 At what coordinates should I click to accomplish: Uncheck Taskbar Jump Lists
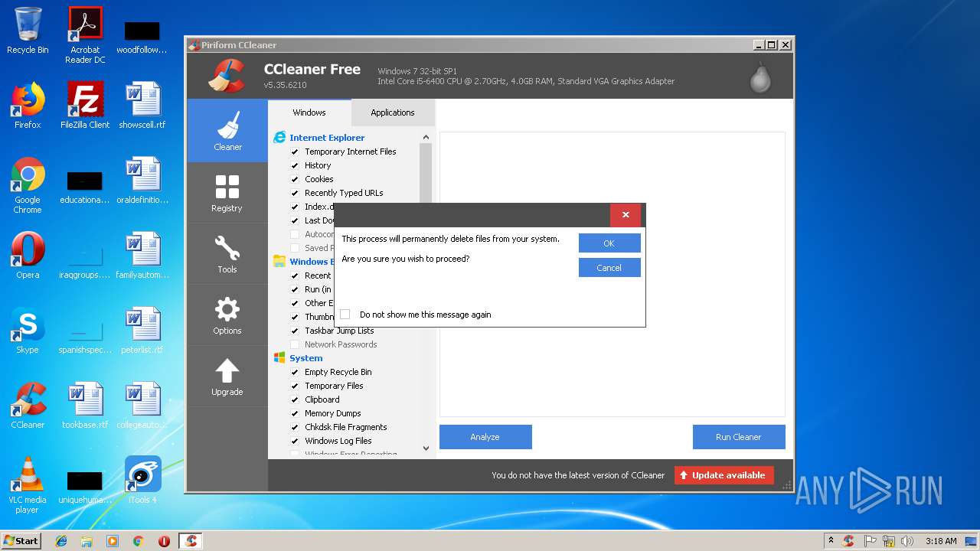pos(295,331)
